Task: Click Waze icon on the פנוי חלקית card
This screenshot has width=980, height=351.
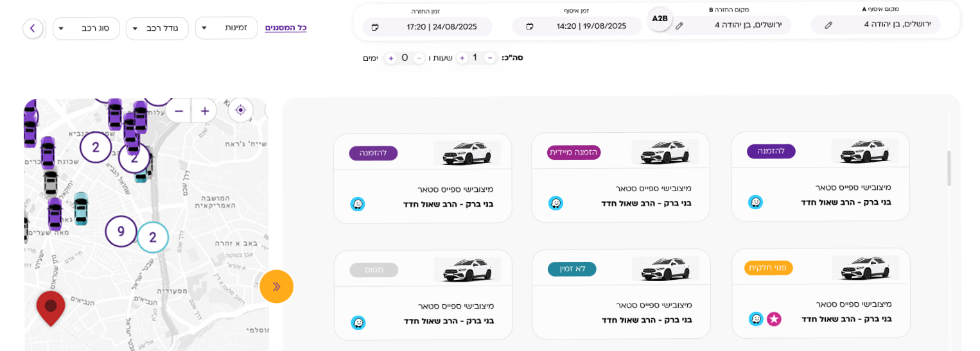Action: click(x=756, y=319)
